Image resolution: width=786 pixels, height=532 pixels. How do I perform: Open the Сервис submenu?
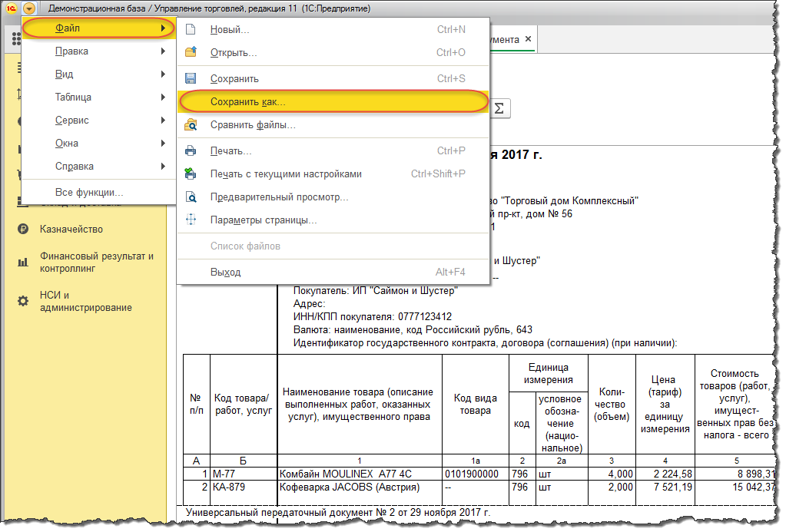tap(99, 121)
